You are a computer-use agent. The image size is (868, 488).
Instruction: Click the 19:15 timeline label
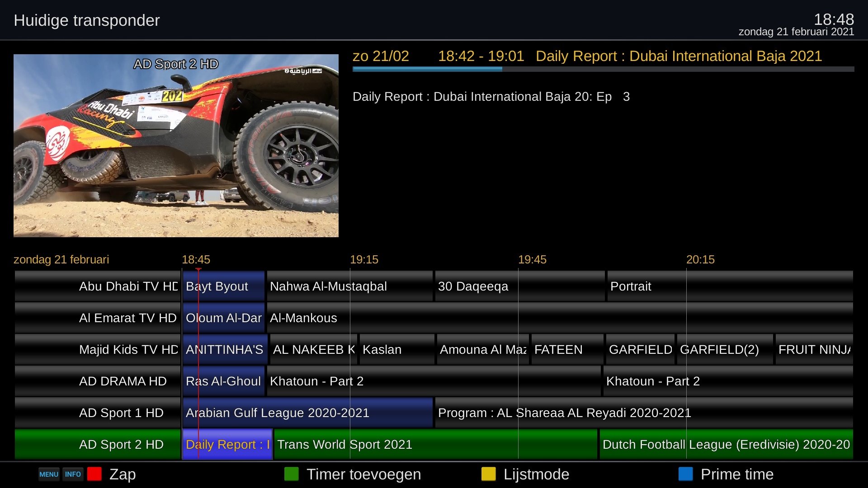364,259
